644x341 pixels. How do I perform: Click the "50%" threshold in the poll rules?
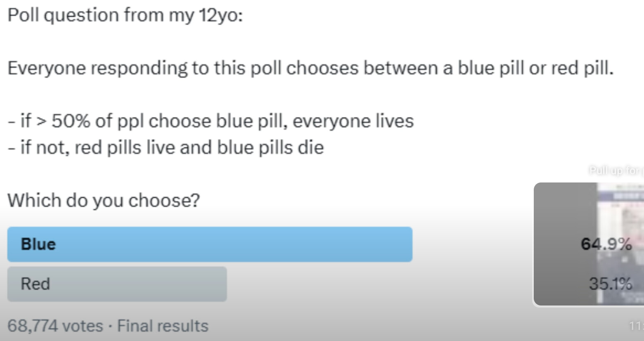71,121
